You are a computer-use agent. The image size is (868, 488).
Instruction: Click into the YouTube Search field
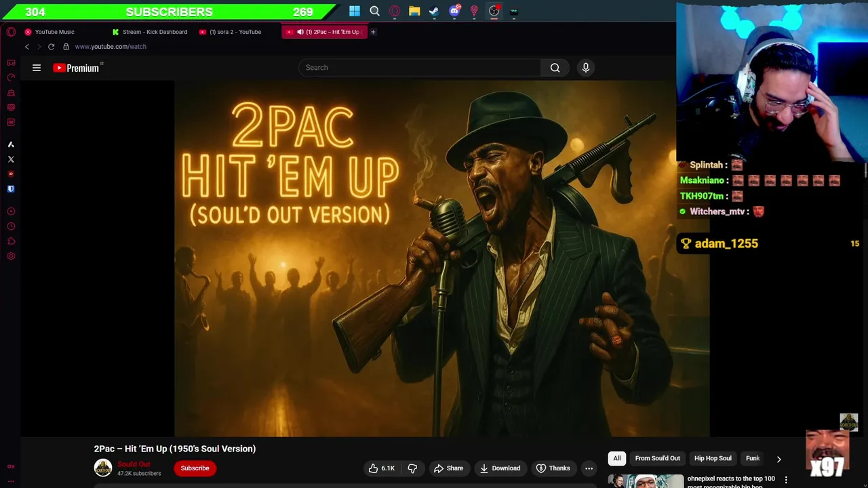(420, 68)
